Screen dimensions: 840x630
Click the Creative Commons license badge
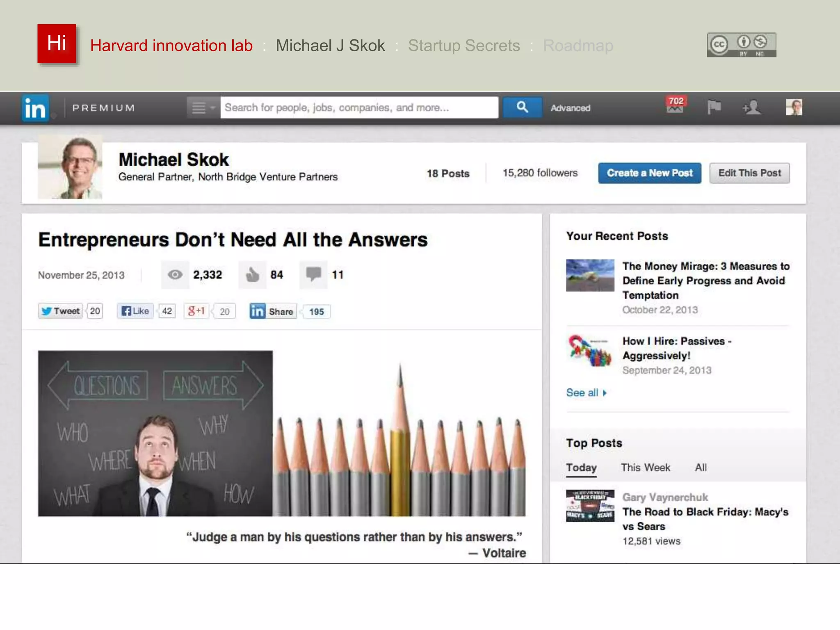(x=741, y=45)
